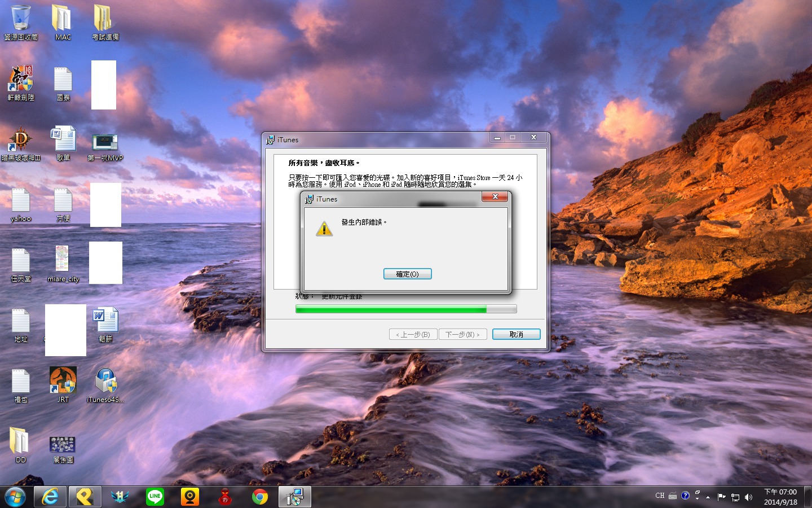The width and height of the screenshot is (812, 508).
Task: Click the IME help question-mark icon
Action: pos(685,496)
